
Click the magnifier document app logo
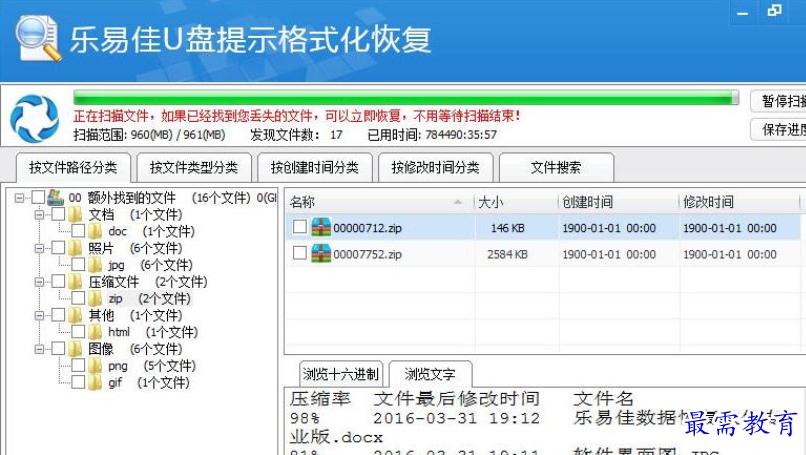tap(38, 38)
